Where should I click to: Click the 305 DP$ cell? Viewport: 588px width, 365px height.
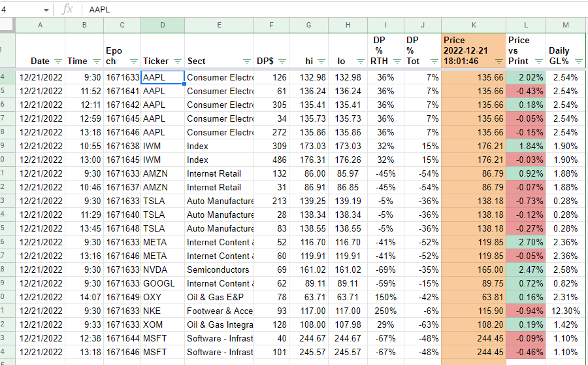(x=272, y=105)
